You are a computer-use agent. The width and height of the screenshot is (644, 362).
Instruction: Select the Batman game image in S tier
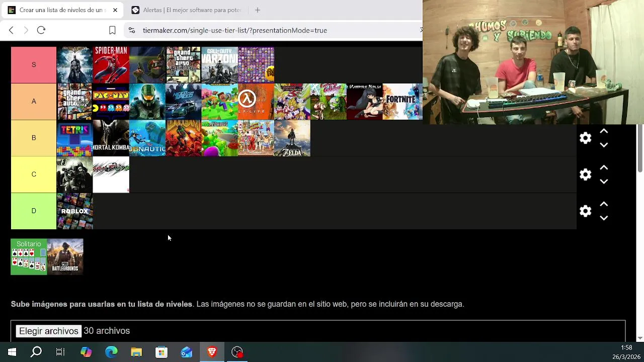(75, 65)
